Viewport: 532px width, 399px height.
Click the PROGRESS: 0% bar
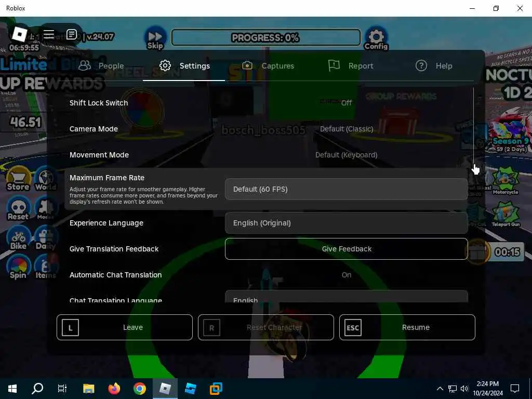[x=265, y=37]
